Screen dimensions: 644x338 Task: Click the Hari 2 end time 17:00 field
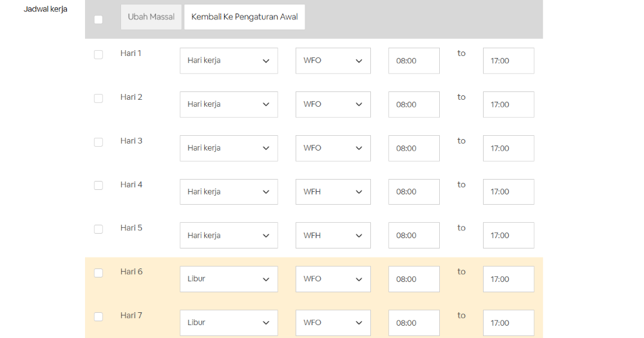tap(509, 104)
